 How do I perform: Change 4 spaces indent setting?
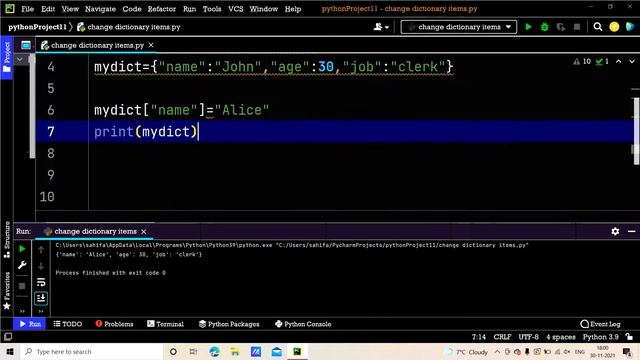561,337
